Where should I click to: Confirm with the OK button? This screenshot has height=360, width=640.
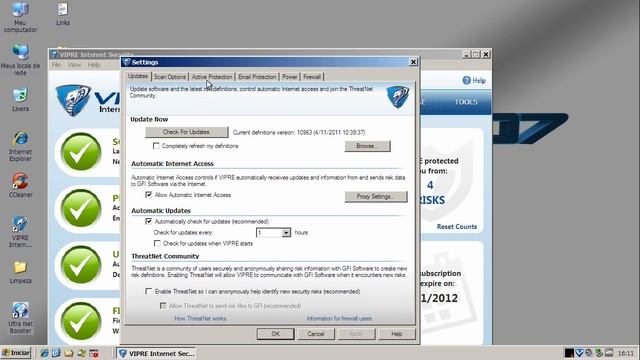(276, 334)
